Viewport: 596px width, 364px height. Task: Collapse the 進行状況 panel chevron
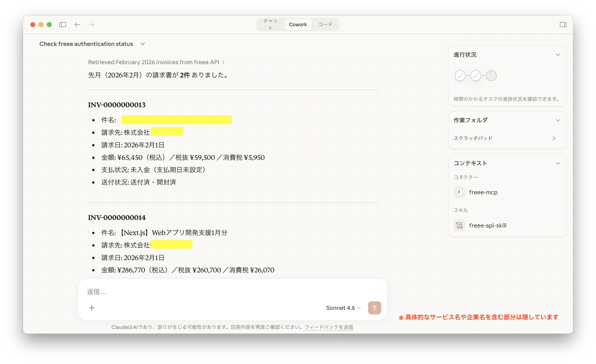tap(558, 55)
